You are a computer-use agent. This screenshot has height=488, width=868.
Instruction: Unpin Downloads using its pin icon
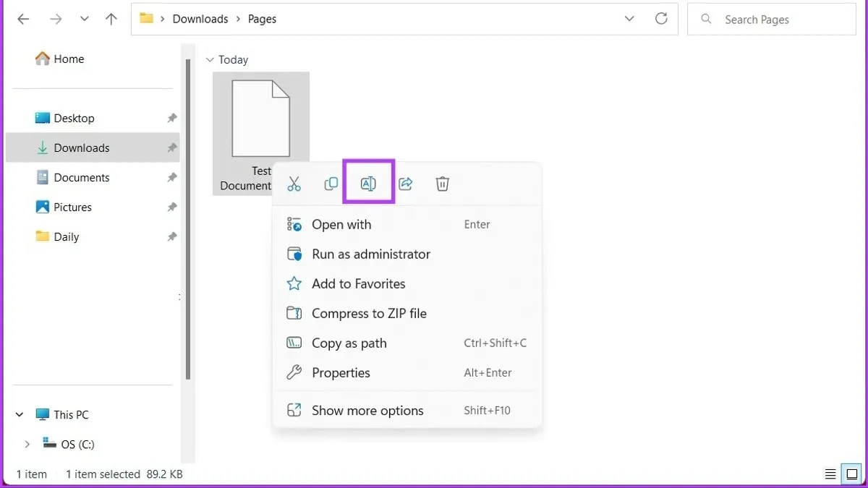pyautogui.click(x=171, y=147)
